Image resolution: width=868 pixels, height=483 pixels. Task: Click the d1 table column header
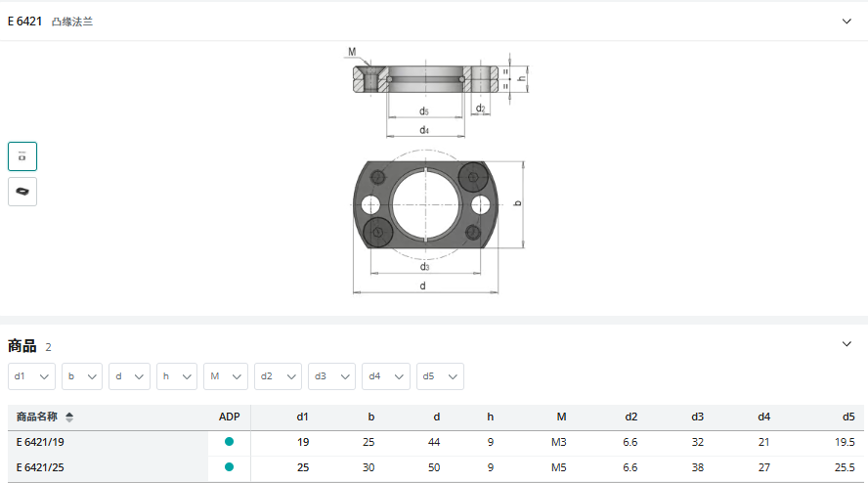click(x=302, y=417)
